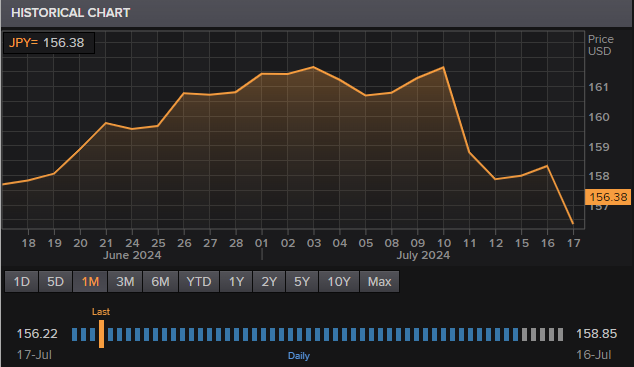Show the 10Y historical range
Image resolution: width=634 pixels, height=367 pixels.
pos(339,281)
